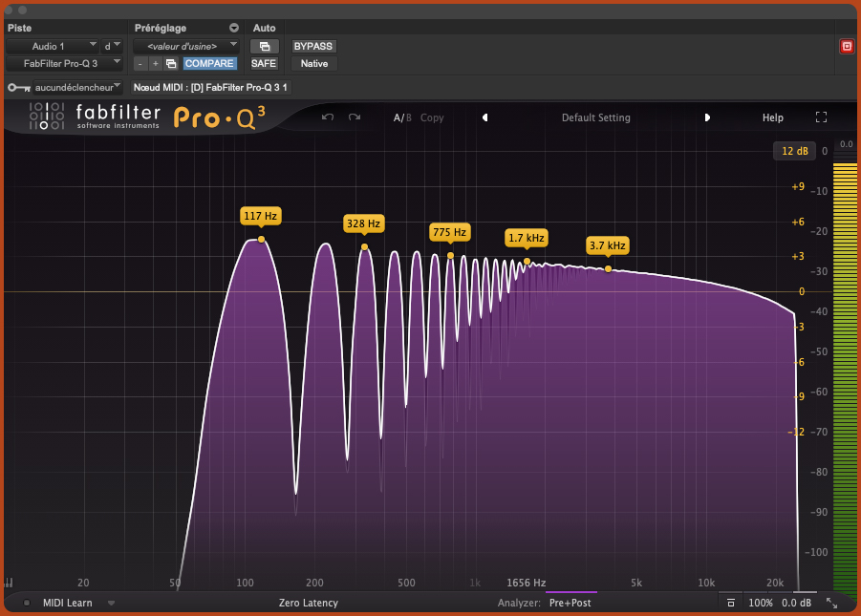Viewport: 861px width, 616px height.
Task: Click the red target button in header
Action: point(846,46)
